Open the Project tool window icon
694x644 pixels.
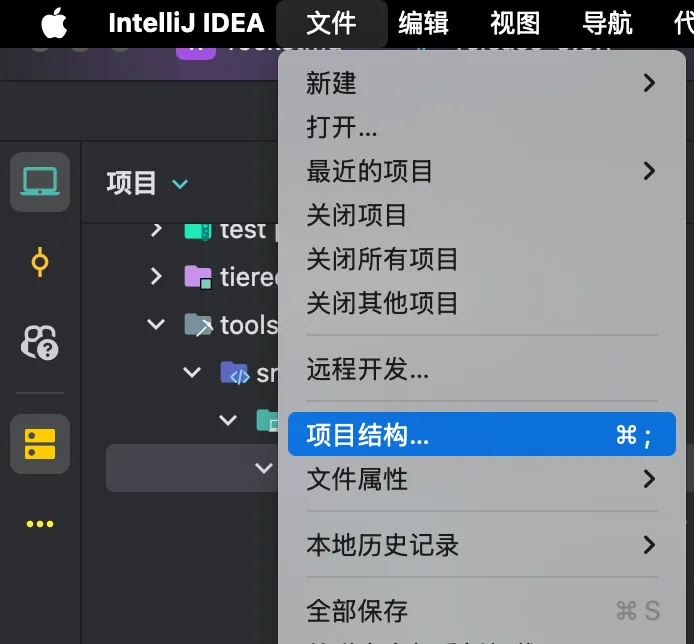coord(40,182)
